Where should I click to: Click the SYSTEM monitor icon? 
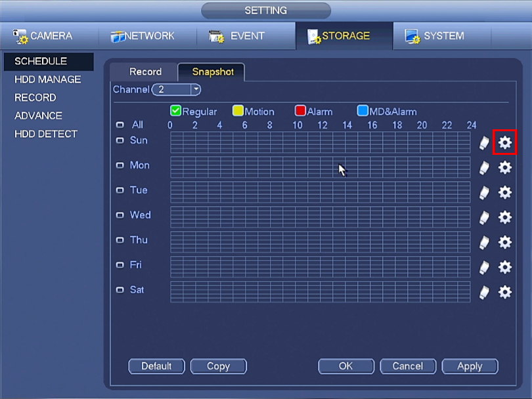pyautogui.click(x=412, y=36)
